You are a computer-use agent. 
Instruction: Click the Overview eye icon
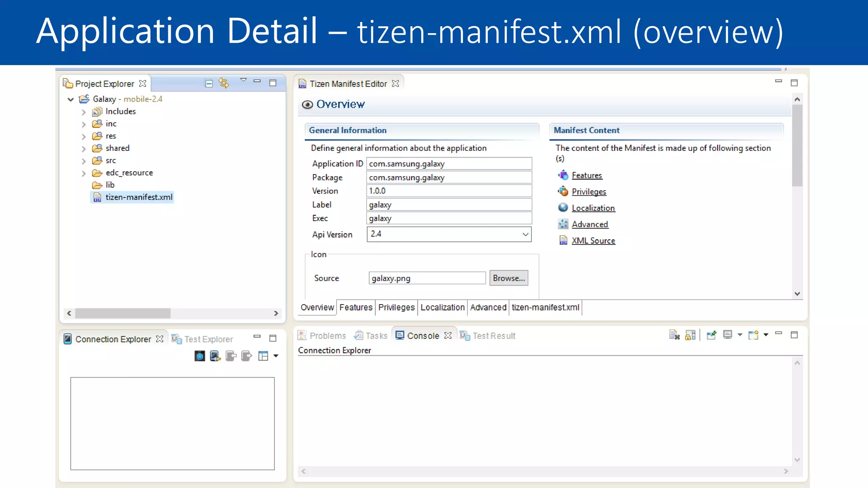[x=307, y=105]
